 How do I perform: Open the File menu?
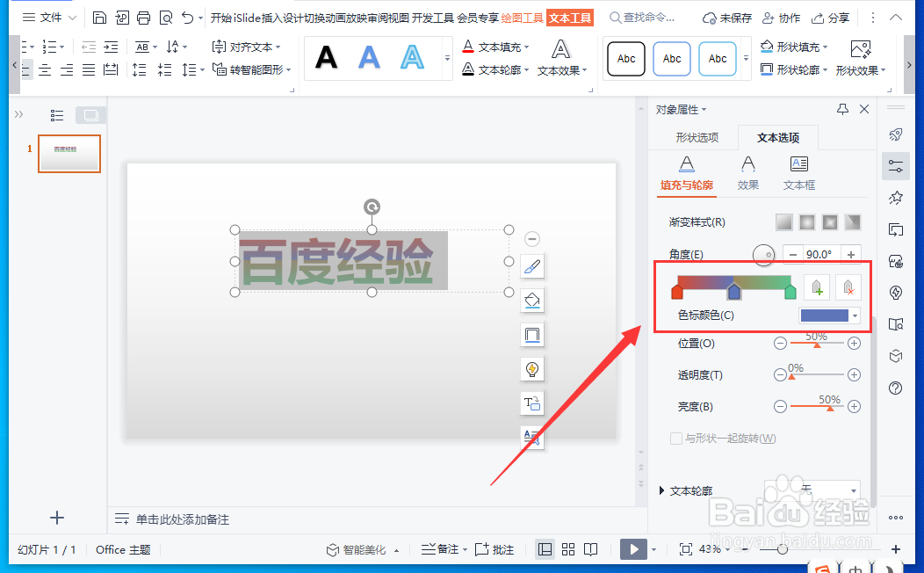[x=49, y=18]
